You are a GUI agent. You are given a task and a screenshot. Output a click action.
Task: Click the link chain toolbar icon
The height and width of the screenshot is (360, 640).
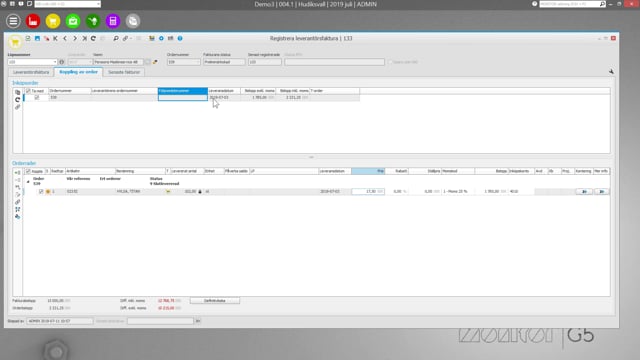click(x=125, y=38)
